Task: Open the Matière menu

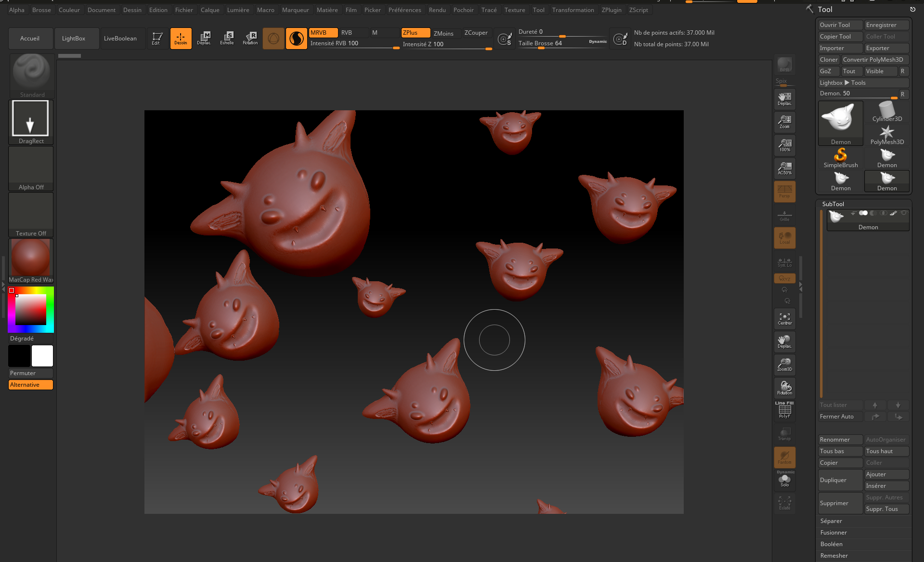Action: (x=327, y=10)
